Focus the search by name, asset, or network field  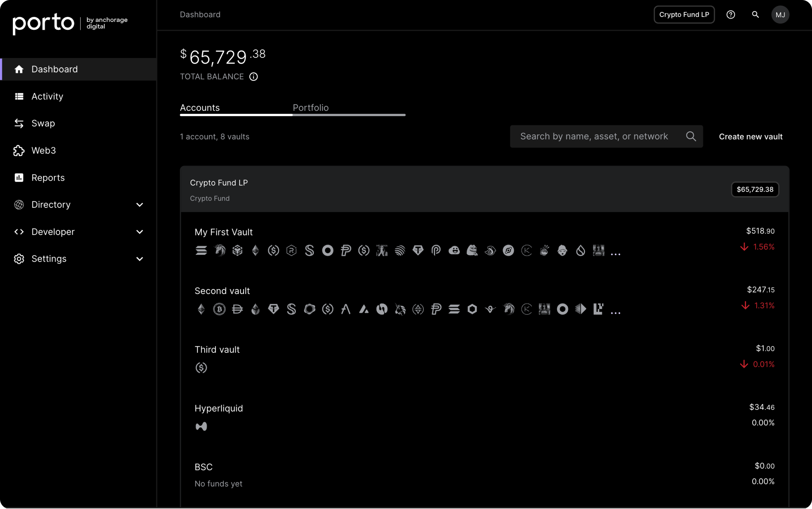point(606,136)
